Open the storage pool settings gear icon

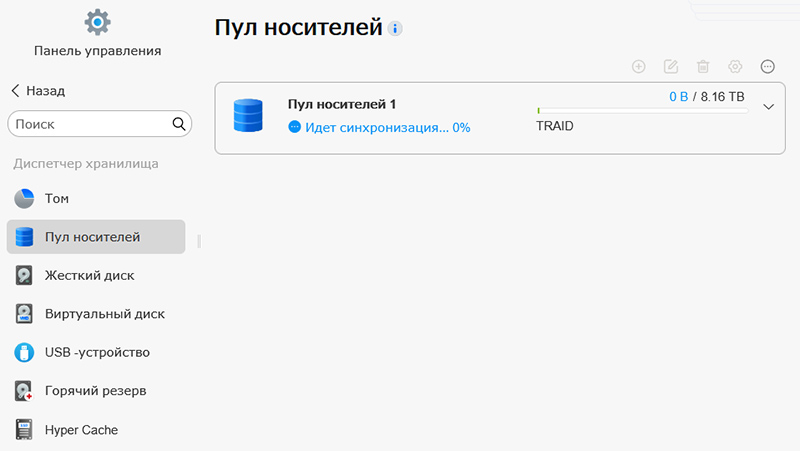click(735, 66)
